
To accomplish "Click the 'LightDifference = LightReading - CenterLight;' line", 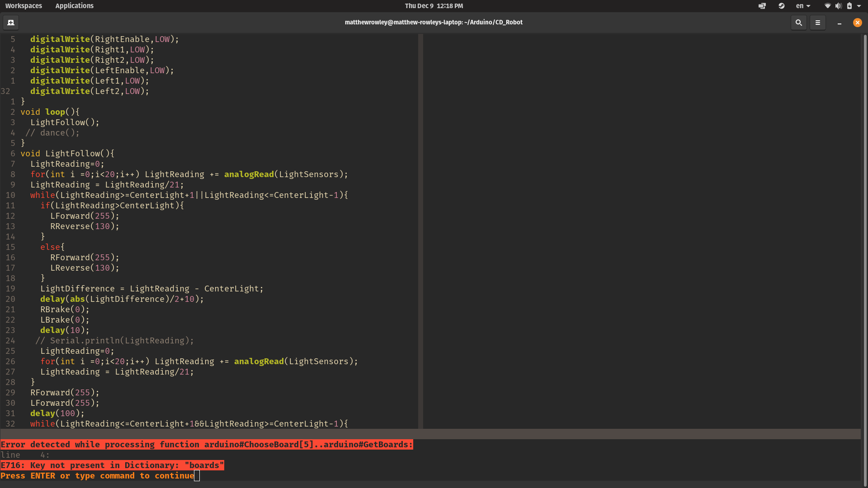I will point(152,289).
